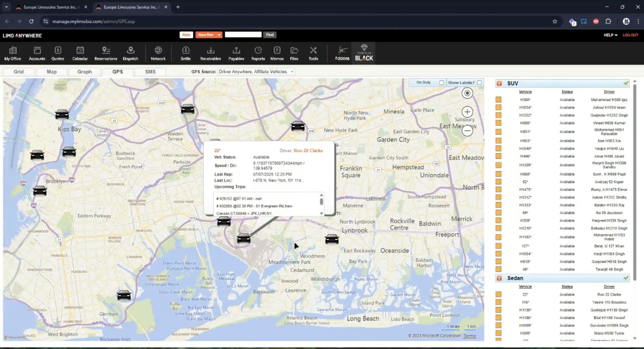Click the map zoom in control
The image size is (644, 349).
coord(467,112)
